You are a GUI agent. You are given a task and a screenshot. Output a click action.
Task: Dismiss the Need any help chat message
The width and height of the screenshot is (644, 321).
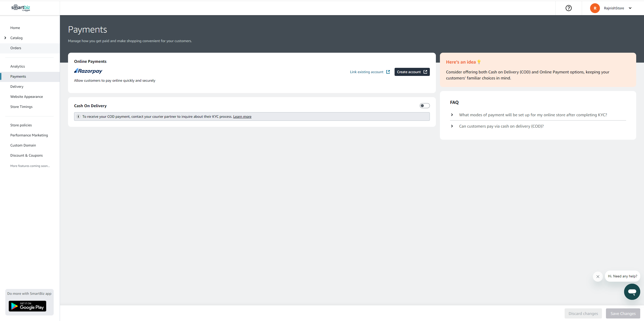(598, 276)
